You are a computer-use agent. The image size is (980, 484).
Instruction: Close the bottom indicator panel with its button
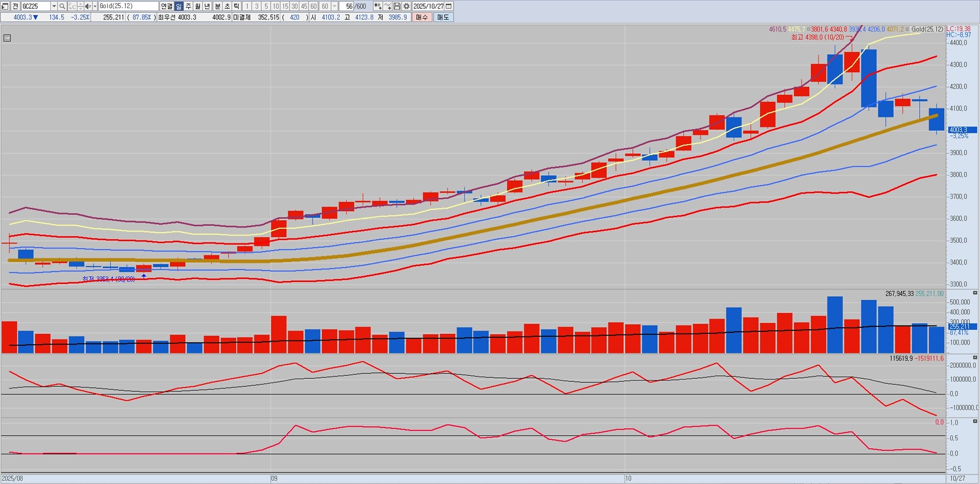[x=975, y=422]
